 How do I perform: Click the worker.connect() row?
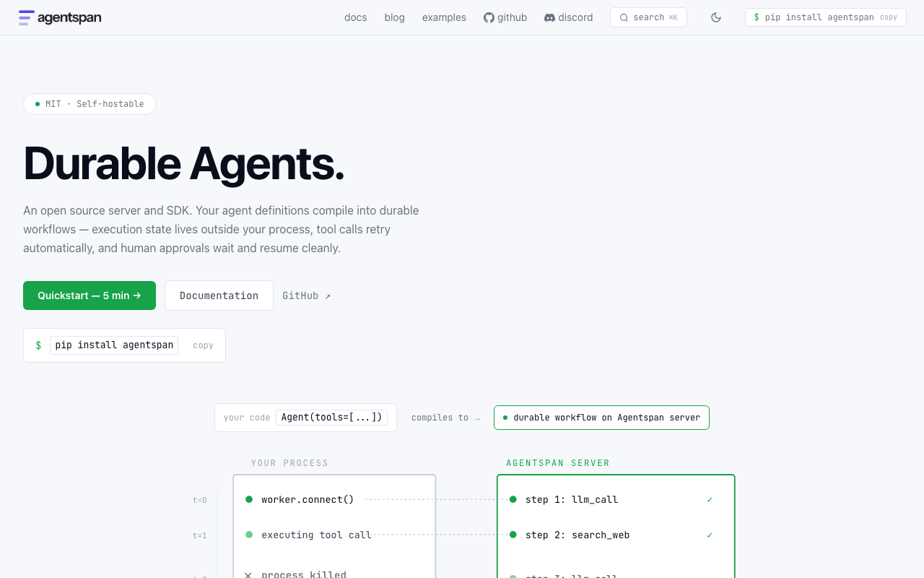tap(308, 499)
